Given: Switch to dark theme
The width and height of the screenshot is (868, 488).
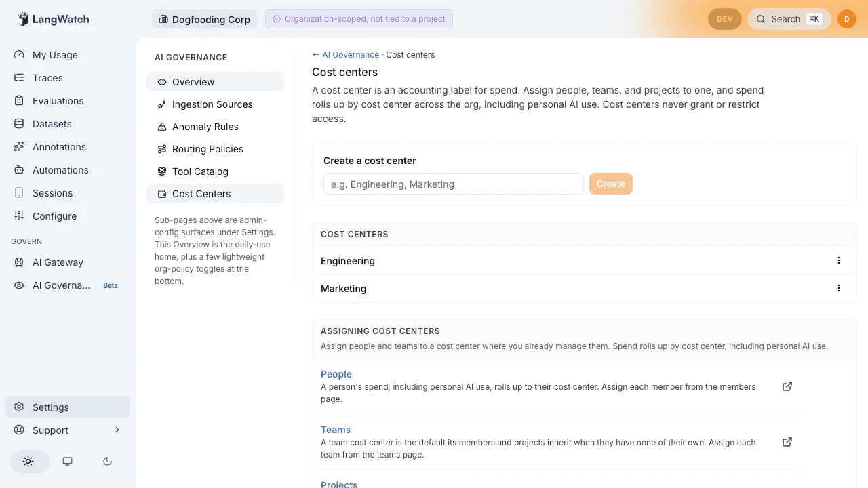Looking at the screenshot, I should (x=107, y=461).
